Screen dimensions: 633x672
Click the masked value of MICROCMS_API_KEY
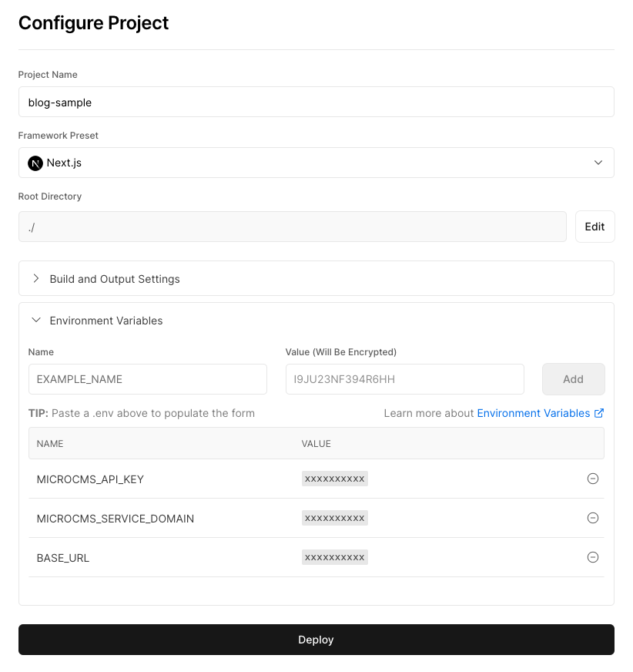point(335,479)
